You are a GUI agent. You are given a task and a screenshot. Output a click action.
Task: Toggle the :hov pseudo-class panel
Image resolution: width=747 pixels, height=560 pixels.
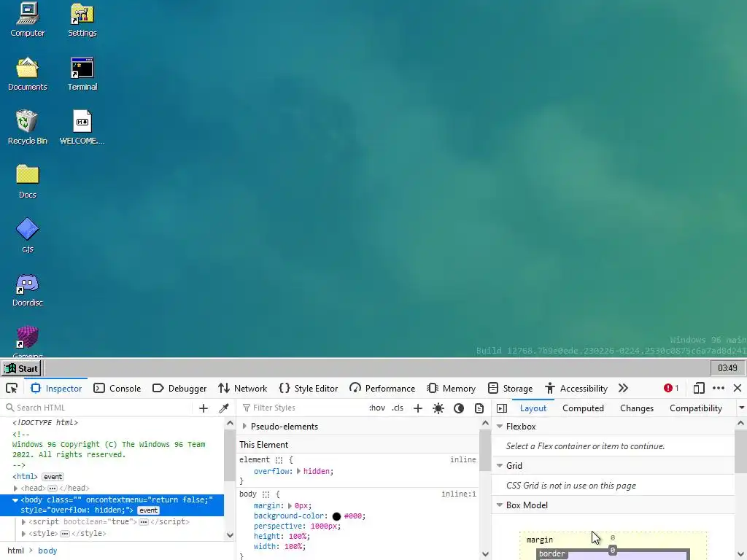(x=377, y=408)
